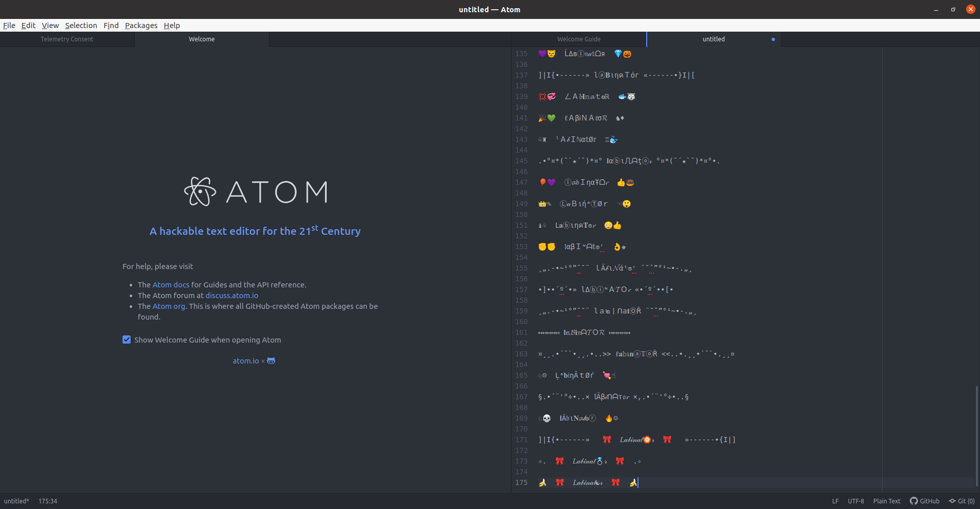
Task: Click the green heart emoji on line 141
Action: 551,118
